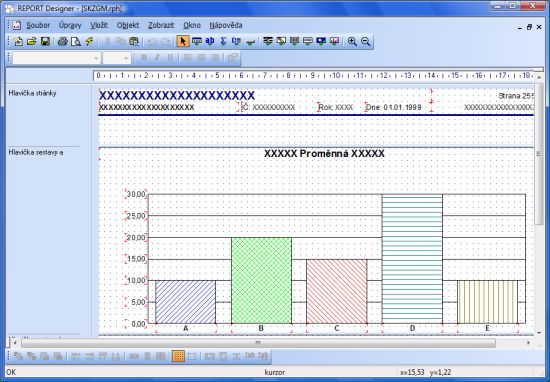This screenshot has height=382, width=550.
Task: Open a file with the folder icon
Action: tap(32, 41)
